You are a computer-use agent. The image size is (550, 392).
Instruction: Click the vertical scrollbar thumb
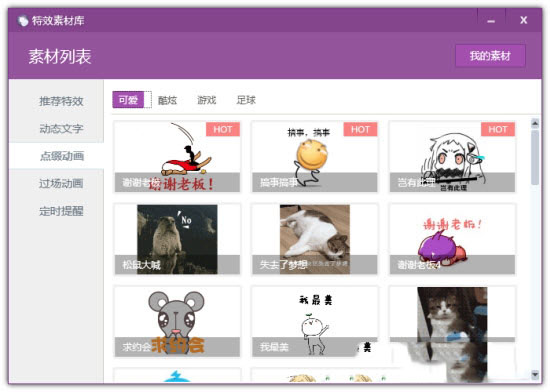pos(535,157)
